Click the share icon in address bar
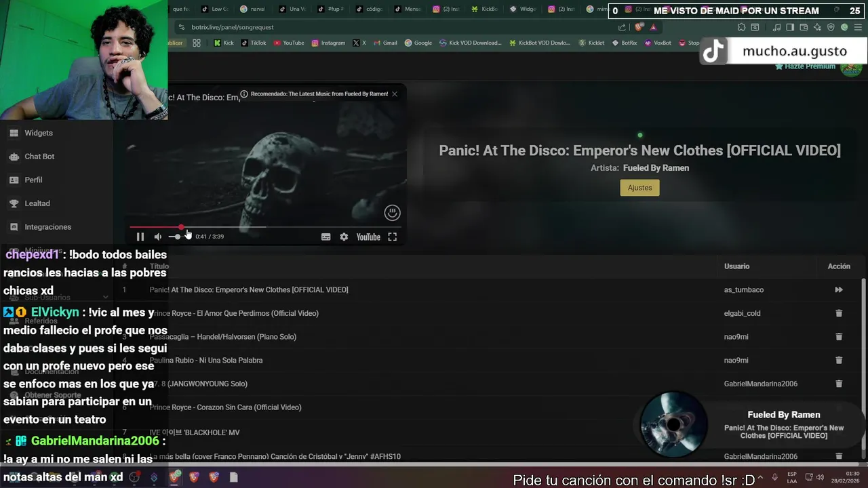This screenshot has width=868, height=488. pyautogui.click(x=622, y=27)
